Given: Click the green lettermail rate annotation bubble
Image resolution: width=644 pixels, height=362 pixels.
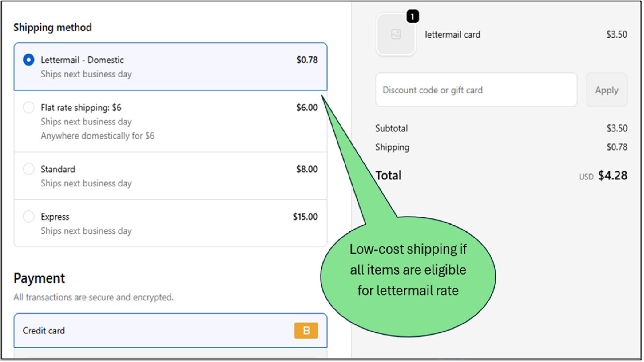Looking at the screenshot, I should click(407, 270).
